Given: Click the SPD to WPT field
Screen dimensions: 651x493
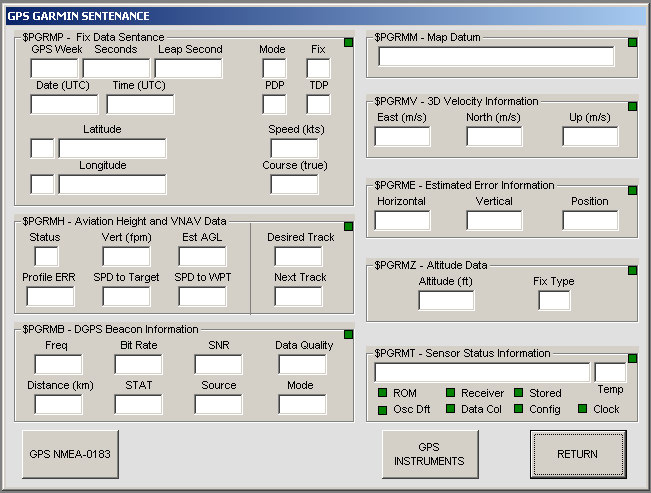Looking at the screenshot, I should [202, 296].
